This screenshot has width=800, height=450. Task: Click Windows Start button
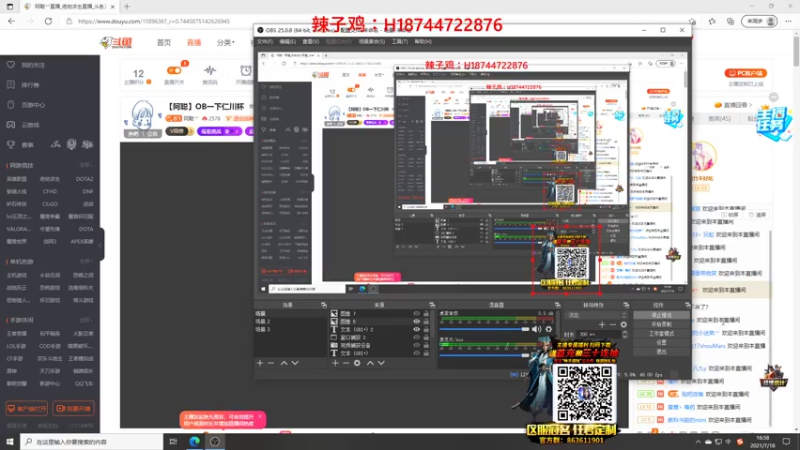pyautogui.click(x=10, y=441)
